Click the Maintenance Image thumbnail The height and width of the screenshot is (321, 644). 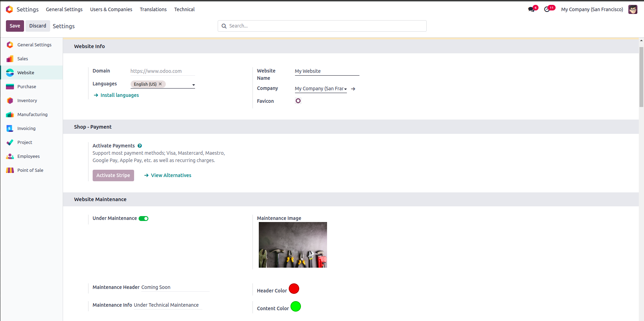coord(293,245)
